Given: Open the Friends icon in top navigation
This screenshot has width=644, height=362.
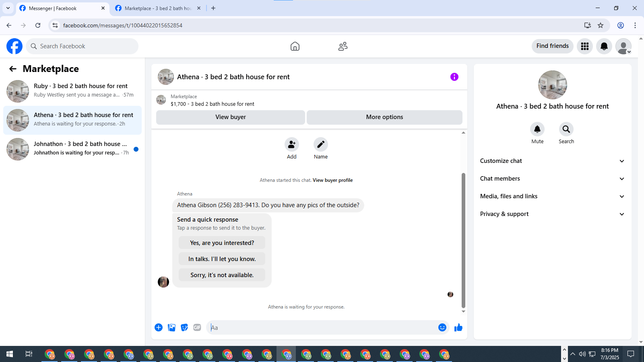Looking at the screenshot, I should coord(343,46).
